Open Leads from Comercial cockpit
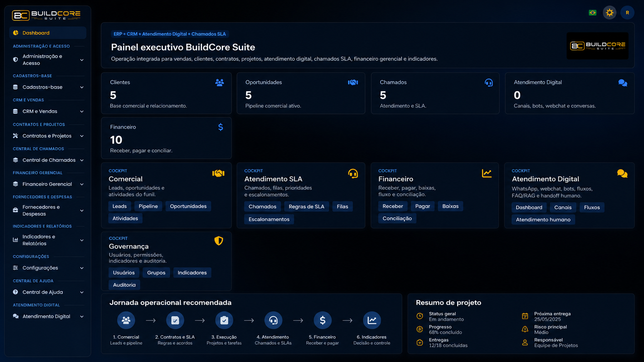 (119, 206)
